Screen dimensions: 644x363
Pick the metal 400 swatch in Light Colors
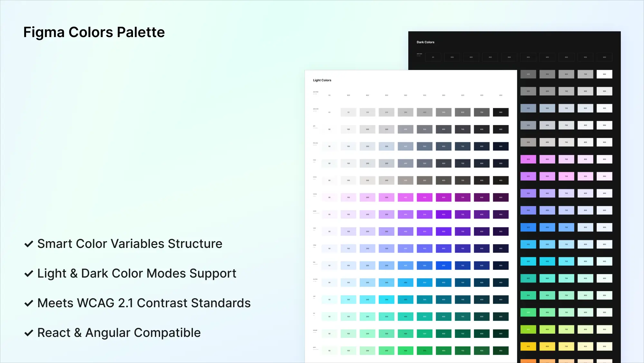point(405,163)
